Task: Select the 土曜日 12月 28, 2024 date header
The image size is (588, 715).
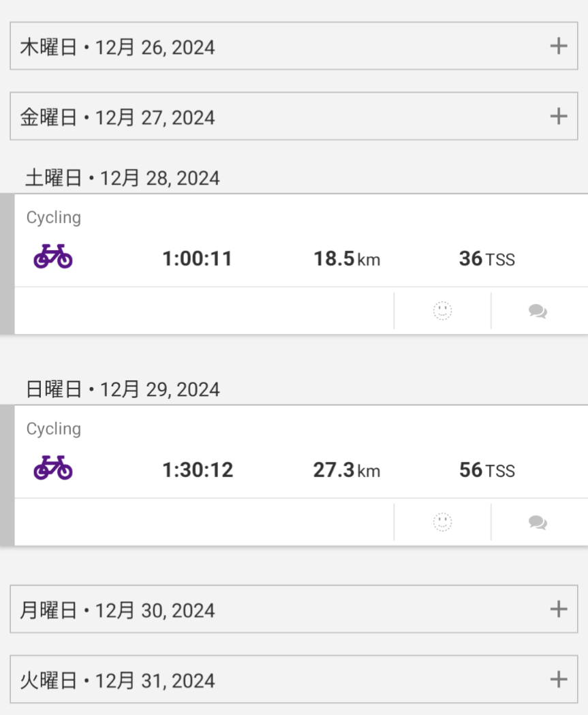Action: click(123, 179)
